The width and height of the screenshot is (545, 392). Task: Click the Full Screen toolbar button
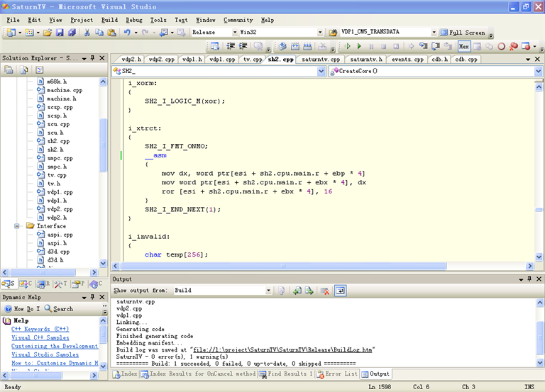point(463,33)
